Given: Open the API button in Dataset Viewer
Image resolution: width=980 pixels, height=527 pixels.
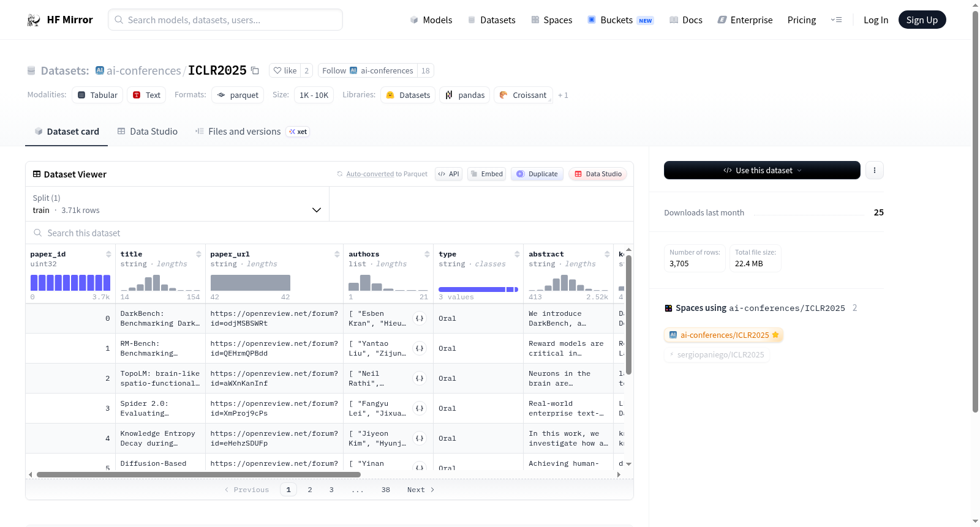Looking at the screenshot, I should (x=448, y=174).
